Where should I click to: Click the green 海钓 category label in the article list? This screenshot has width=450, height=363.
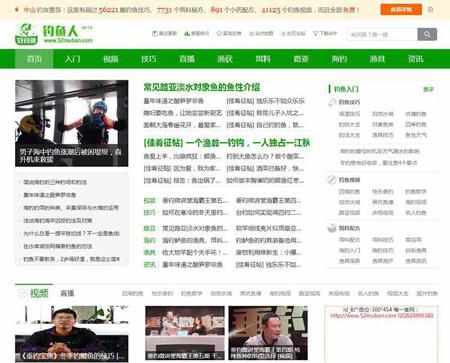150,240
